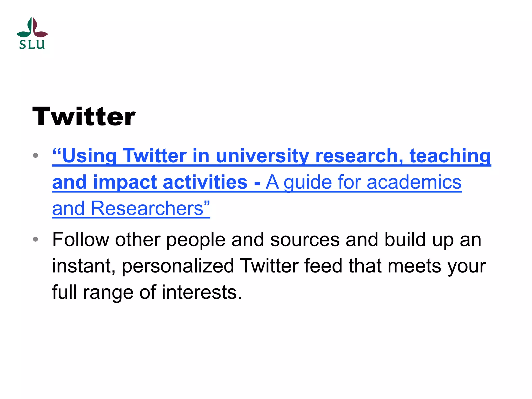Click the text 'full range of interests.'
The width and height of the screenshot is (532, 399).
[147, 292]
